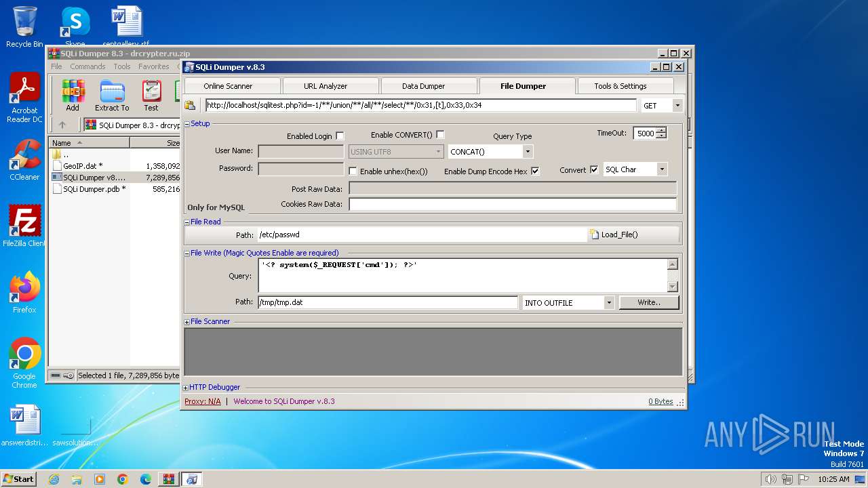The width and height of the screenshot is (868, 488).
Task: Collapse the Setup section
Action: pyautogui.click(x=186, y=124)
